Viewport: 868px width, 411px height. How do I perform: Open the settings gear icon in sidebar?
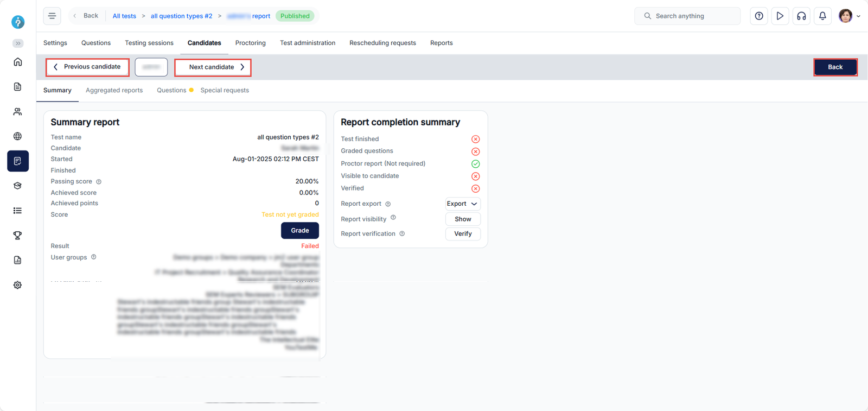point(18,285)
